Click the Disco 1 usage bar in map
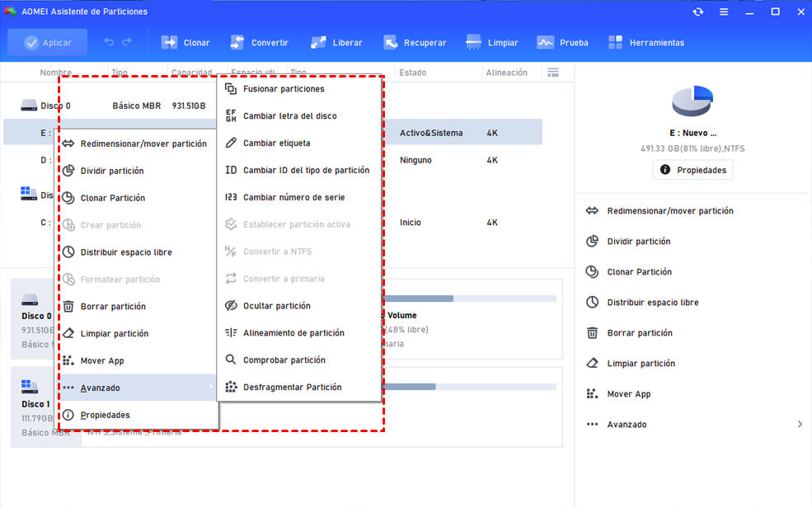This screenshot has height=508, width=812. pos(469,387)
